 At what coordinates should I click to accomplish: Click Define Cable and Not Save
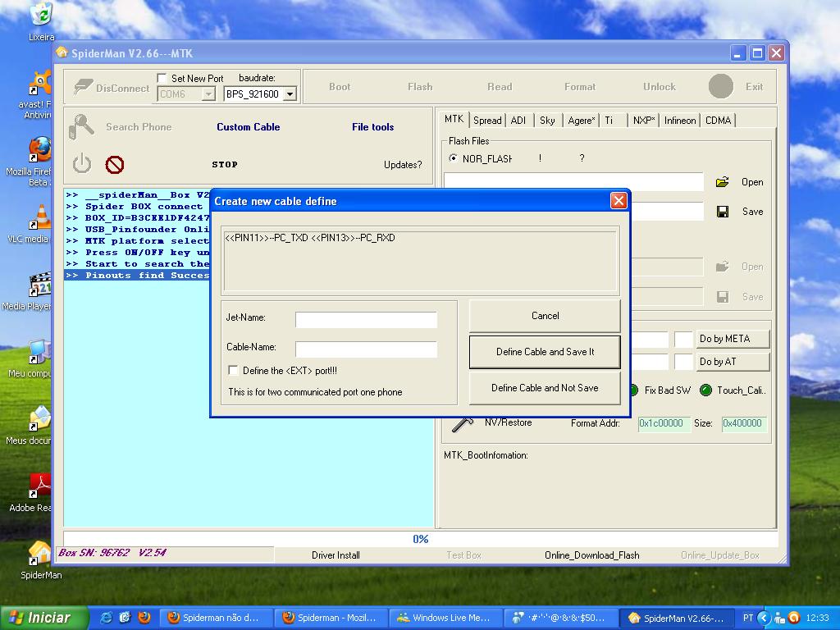click(x=545, y=388)
